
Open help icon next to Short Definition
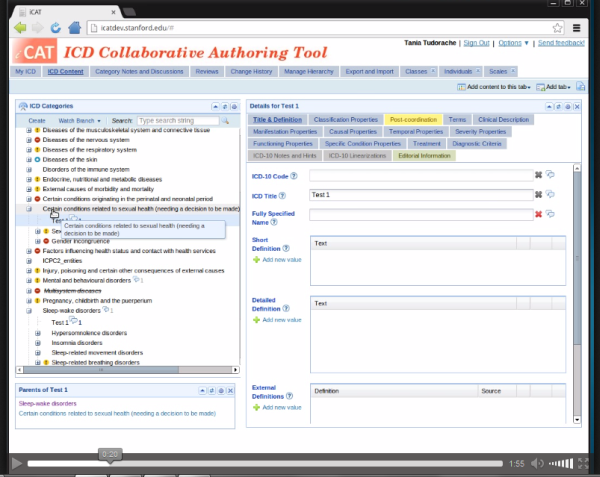coord(286,248)
